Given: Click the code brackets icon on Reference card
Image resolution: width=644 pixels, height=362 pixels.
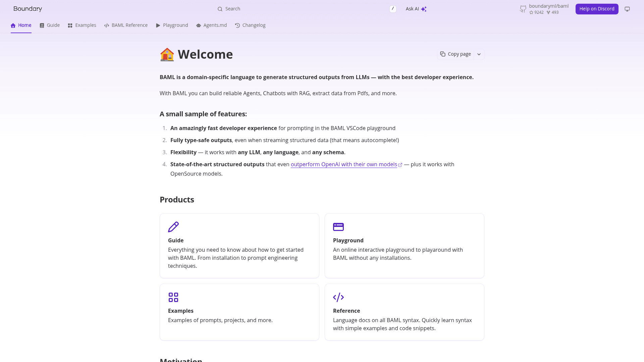Looking at the screenshot, I should [x=338, y=297].
